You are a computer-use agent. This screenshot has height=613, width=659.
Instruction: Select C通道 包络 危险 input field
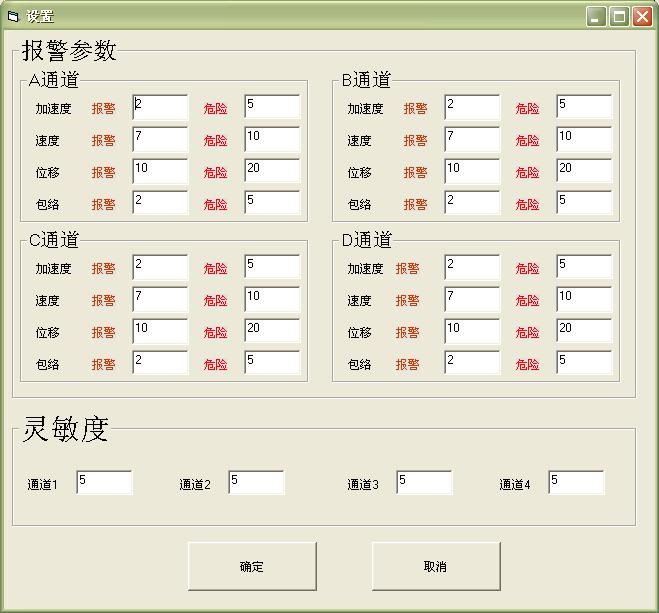coord(272,364)
